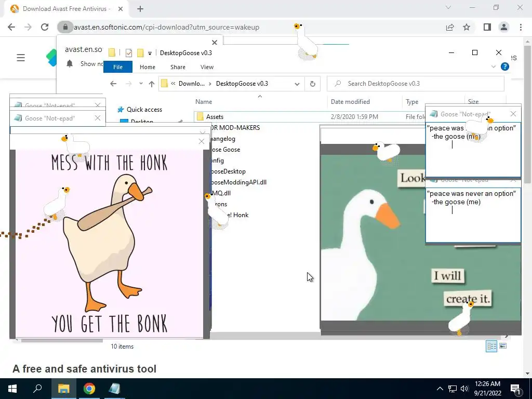
Task: Open Explorer Home tab
Action: click(147, 67)
